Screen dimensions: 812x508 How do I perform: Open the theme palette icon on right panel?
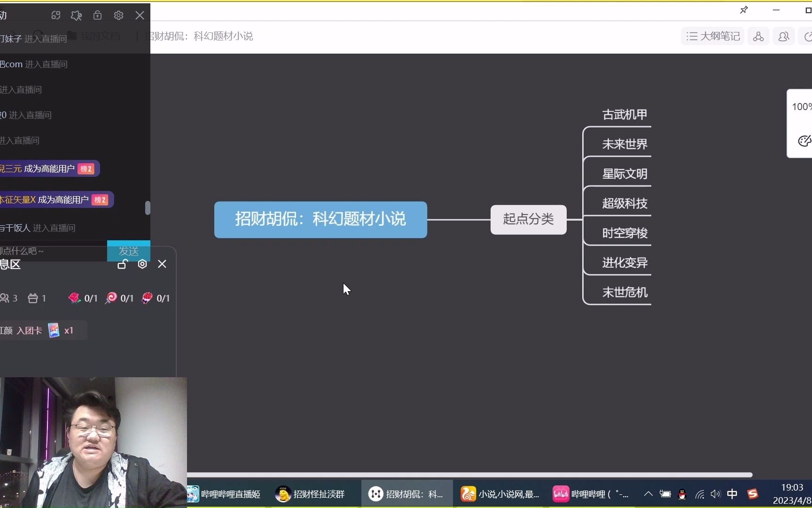[804, 141]
